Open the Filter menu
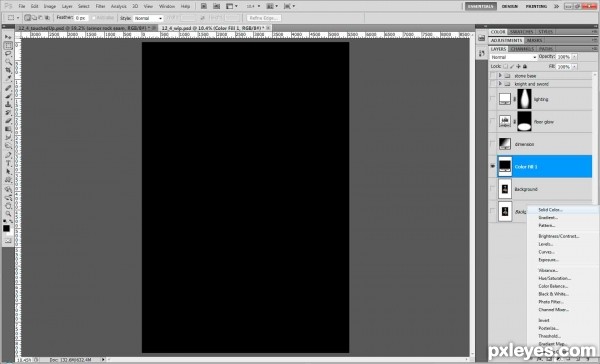The width and height of the screenshot is (600, 364). (100, 6)
